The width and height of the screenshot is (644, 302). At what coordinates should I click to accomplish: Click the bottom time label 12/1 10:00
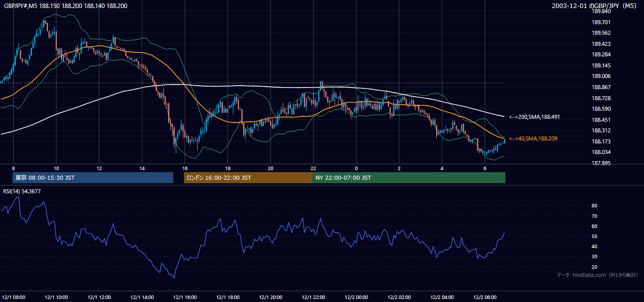(x=56, y=297)
